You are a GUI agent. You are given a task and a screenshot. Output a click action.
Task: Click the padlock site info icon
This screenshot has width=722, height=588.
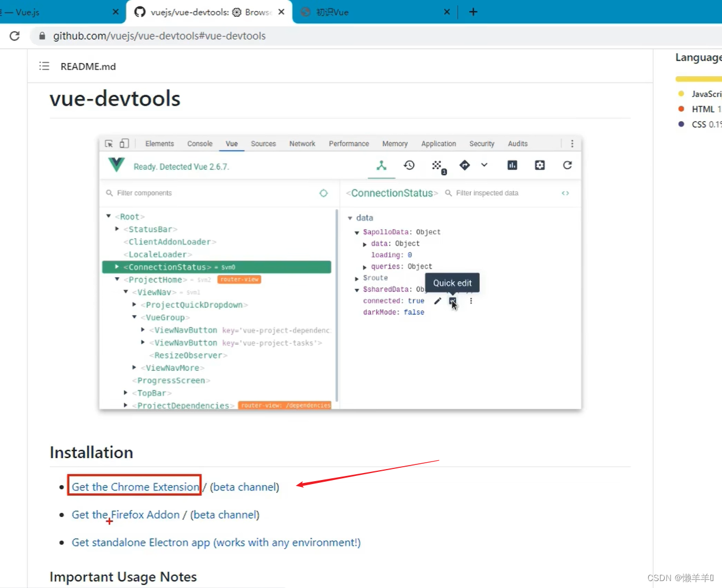pyautogui.click(x=42, y=36)
